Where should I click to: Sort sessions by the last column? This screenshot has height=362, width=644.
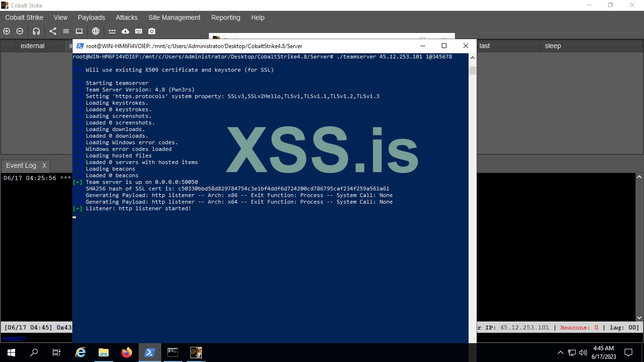click(507, 46)
